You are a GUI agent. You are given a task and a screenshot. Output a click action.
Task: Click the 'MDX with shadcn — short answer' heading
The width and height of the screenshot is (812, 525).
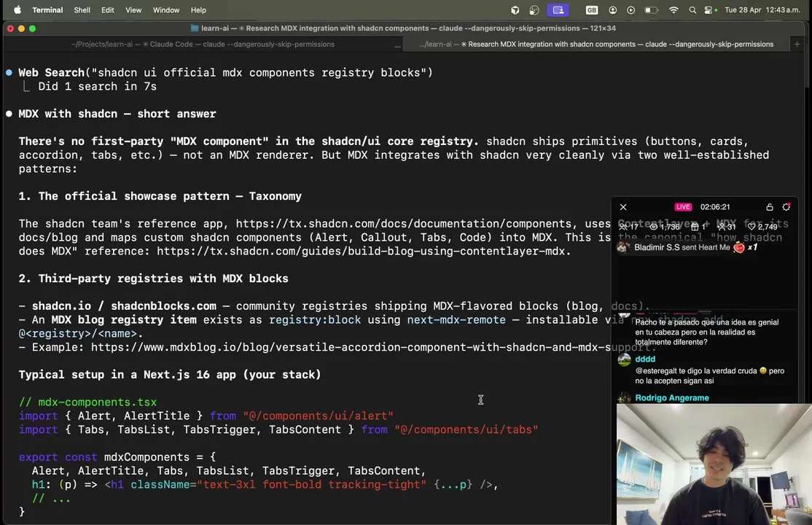[117, 114]
